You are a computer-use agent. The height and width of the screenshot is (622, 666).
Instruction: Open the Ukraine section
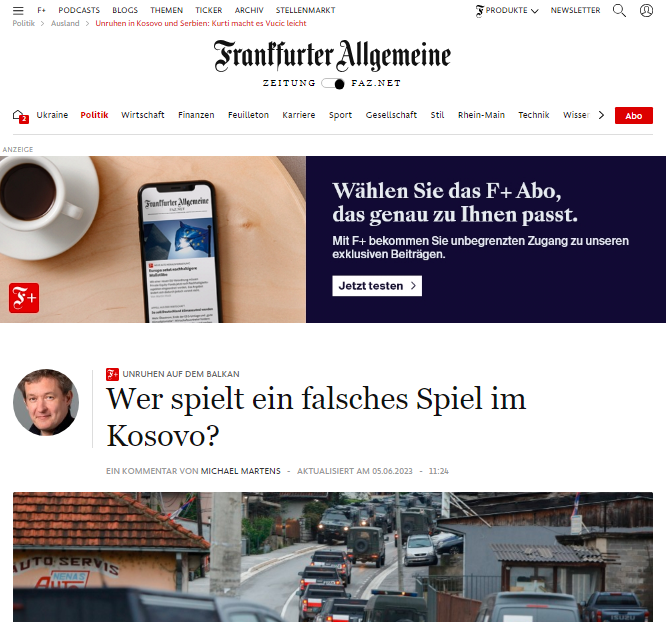(x=52, y=115)
